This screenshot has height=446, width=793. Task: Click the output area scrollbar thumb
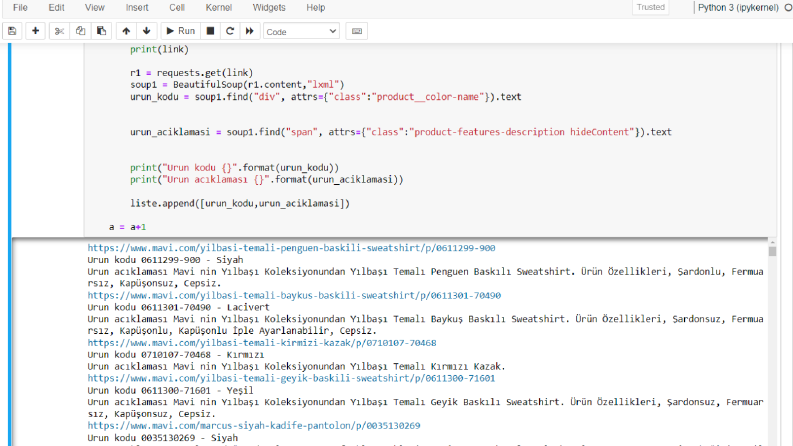pyautogui.click(x=772, y=251)
